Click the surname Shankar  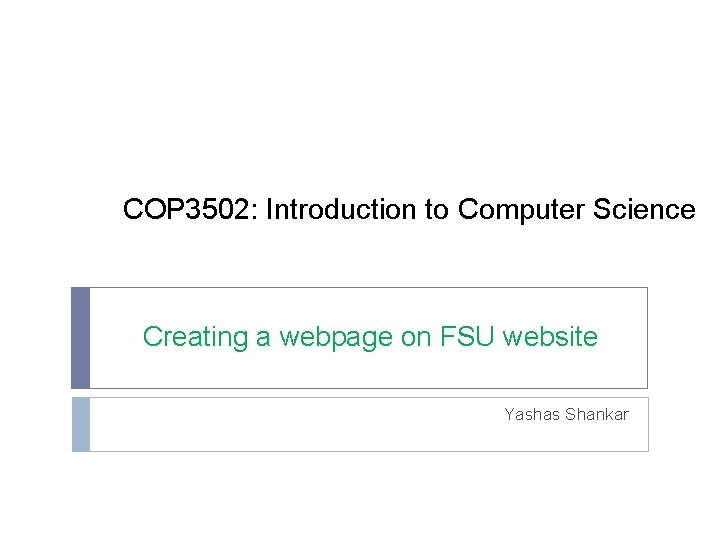tap(597, 414)
